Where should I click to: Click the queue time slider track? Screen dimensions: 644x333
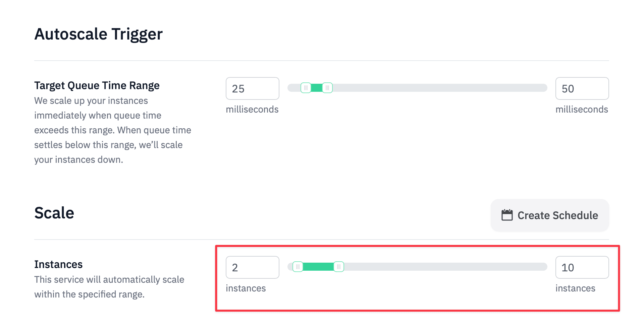436,88
